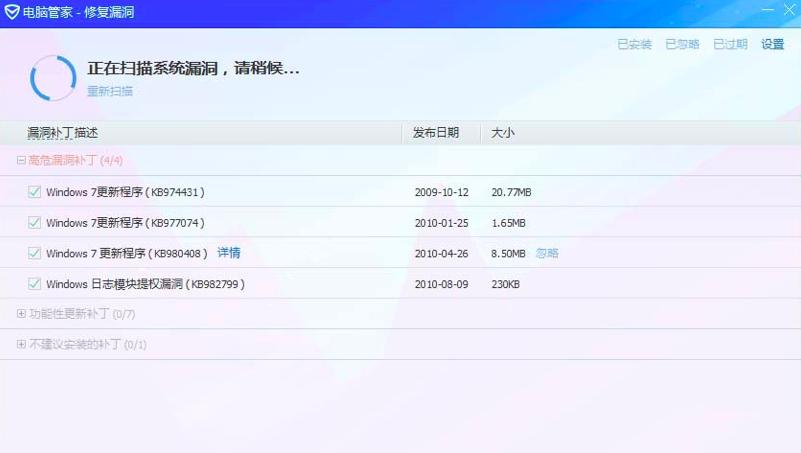This screenshot has height=453, width=801.
Task: Click the 电脑管家 shield logo icon
Action: click(x=12, y=12)
